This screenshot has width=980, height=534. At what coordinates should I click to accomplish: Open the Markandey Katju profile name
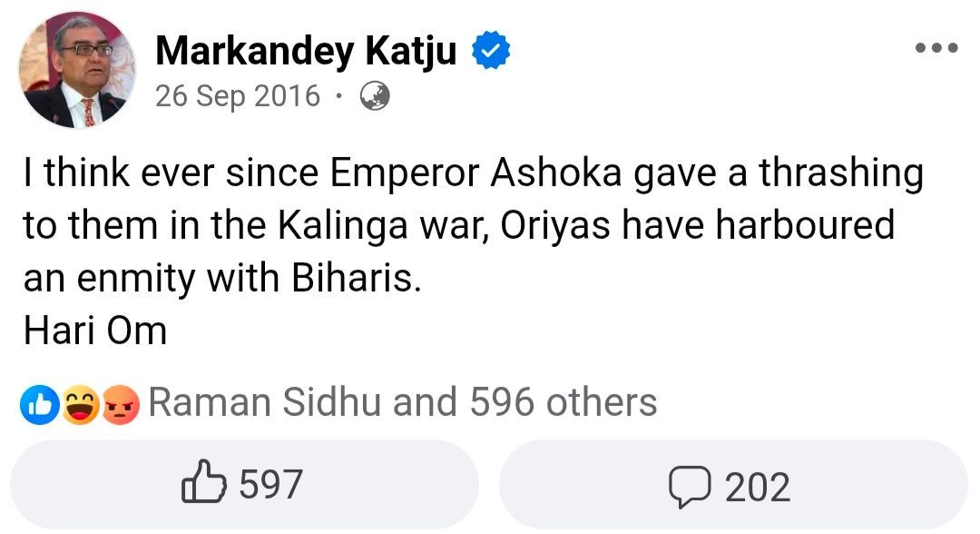(306, 52)
